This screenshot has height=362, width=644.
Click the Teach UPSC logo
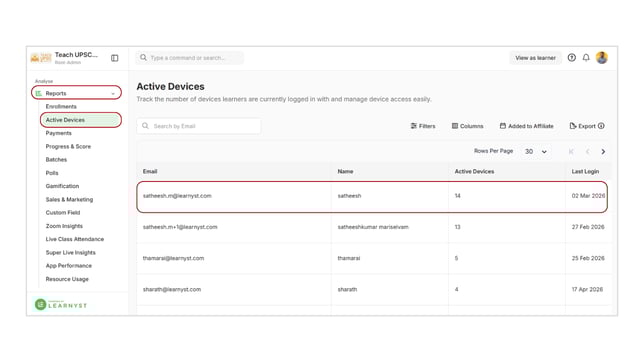pyautogui.click(x=41, y=58)
